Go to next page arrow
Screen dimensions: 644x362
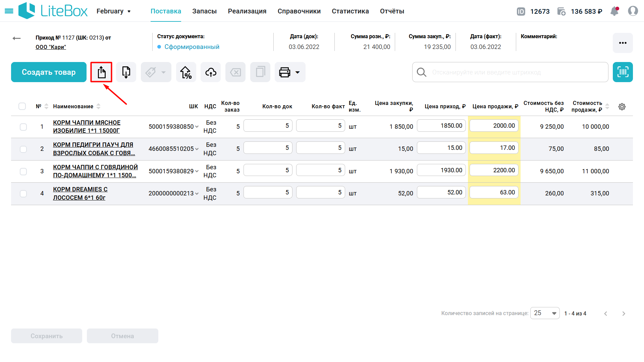[624, 314]
